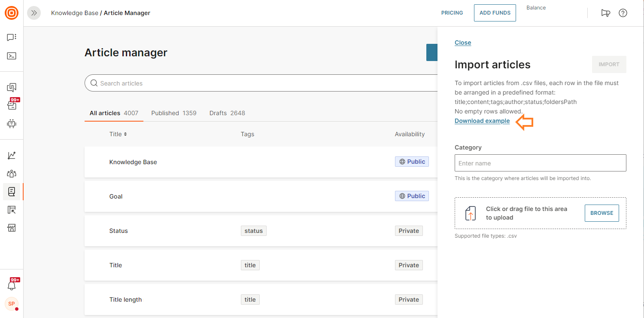This screenshot has width=644, height=318.
Task: Open the notifications bell icon
Action: [12, 285]
